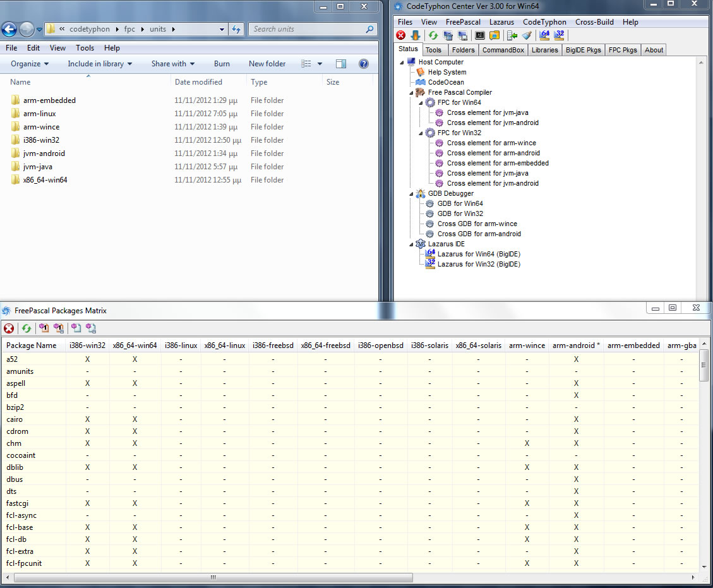Open the Edit menu in Explorer

click(33, 48)
